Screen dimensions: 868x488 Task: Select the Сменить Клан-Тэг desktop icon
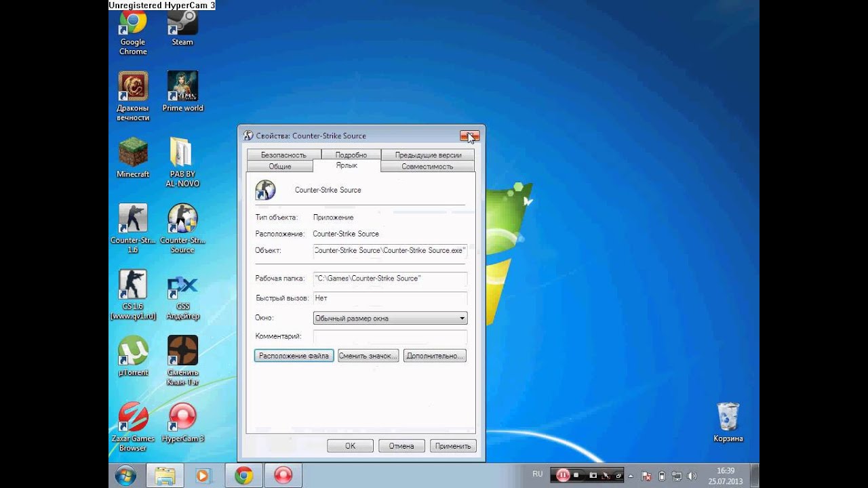[x=182, y=361]
